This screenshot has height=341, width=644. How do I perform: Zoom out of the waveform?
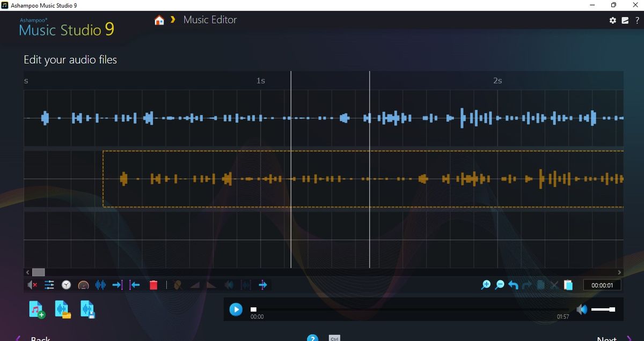tap(499, 285)
